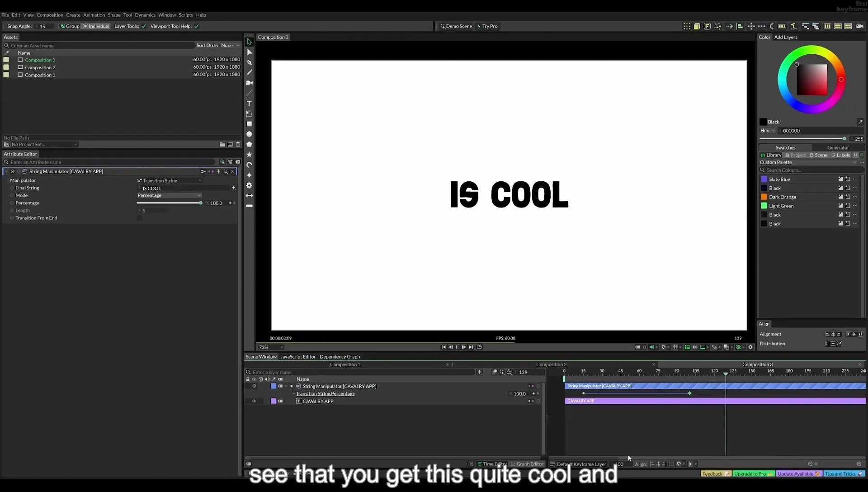Open viewport zoom 73% dropdown

[x=271, y=347]
